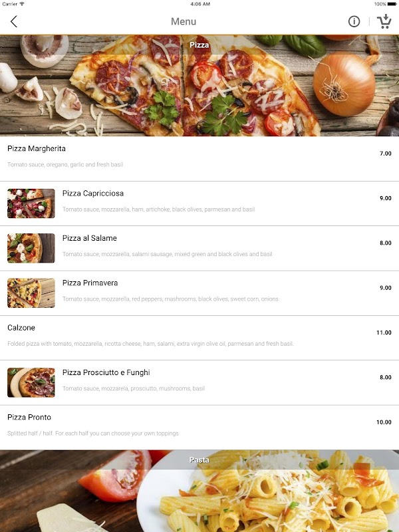399x532 pixels.
Task: Open Pizza al Salame thumbnail image
Action: click(31, 248)
